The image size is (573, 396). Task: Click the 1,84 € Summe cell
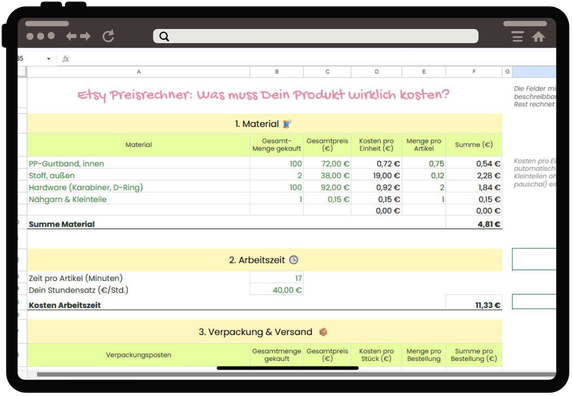pos(474,187)
